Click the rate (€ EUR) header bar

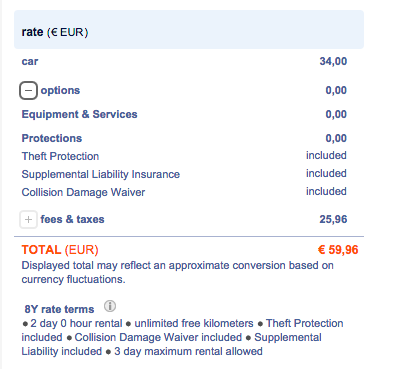[189, 30]
